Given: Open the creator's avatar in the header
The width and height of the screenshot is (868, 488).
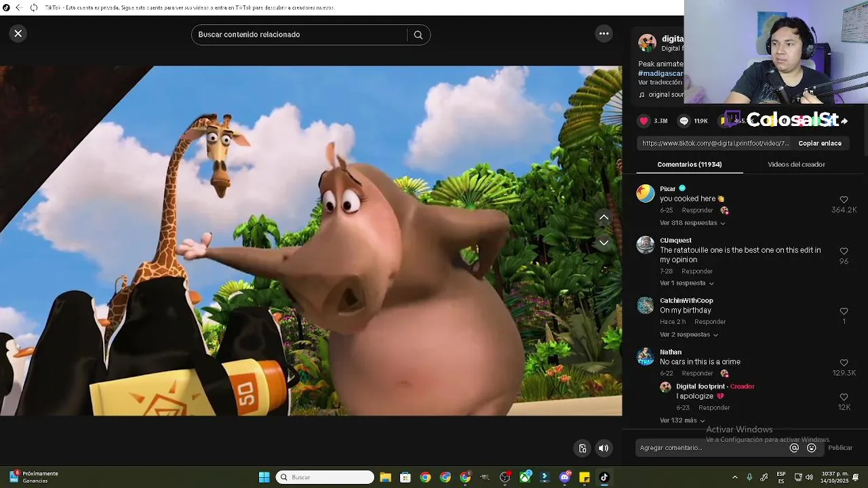Looking at the screenshot, I should point(648,43).
